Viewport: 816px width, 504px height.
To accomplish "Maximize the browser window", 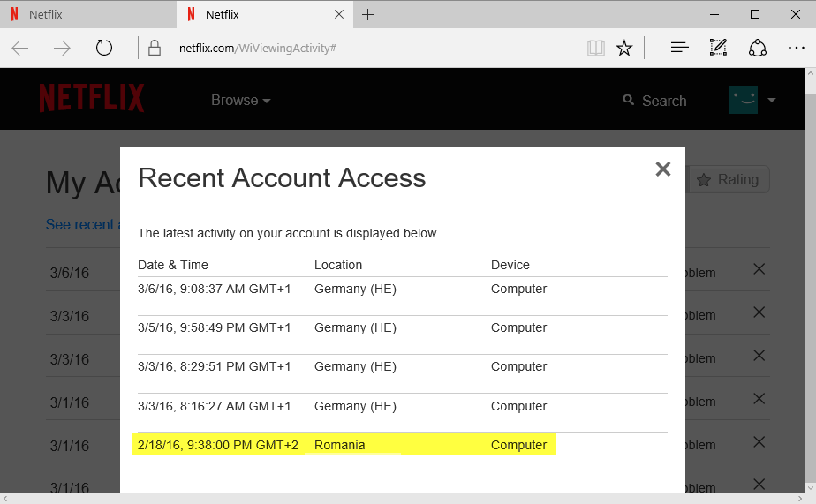I will (x=755, y=14).
